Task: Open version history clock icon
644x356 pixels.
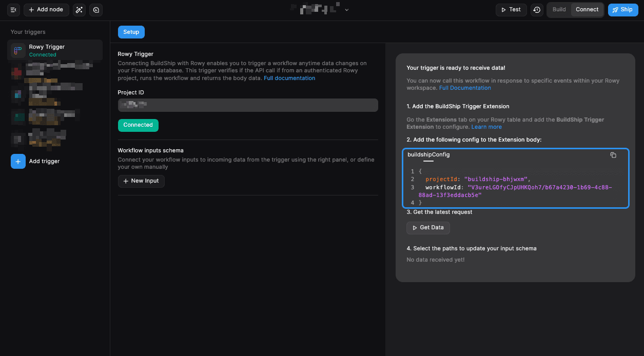Action: pos(537,10)
